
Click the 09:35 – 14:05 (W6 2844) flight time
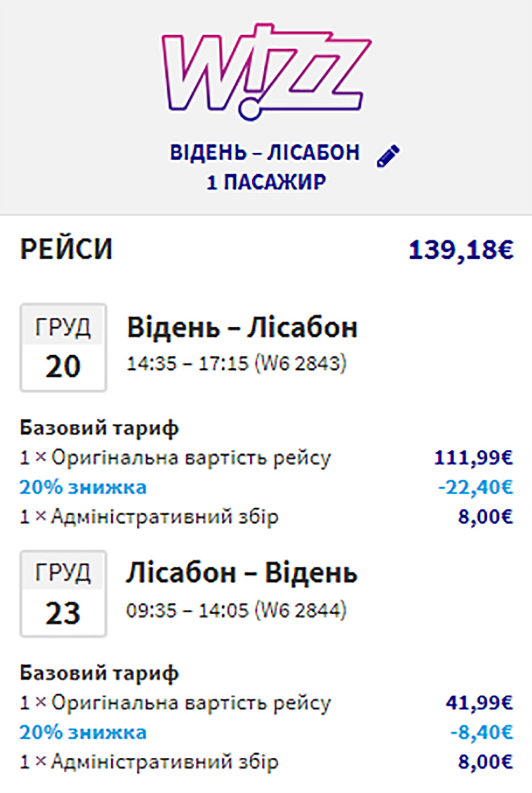click(x=236, y=610)
